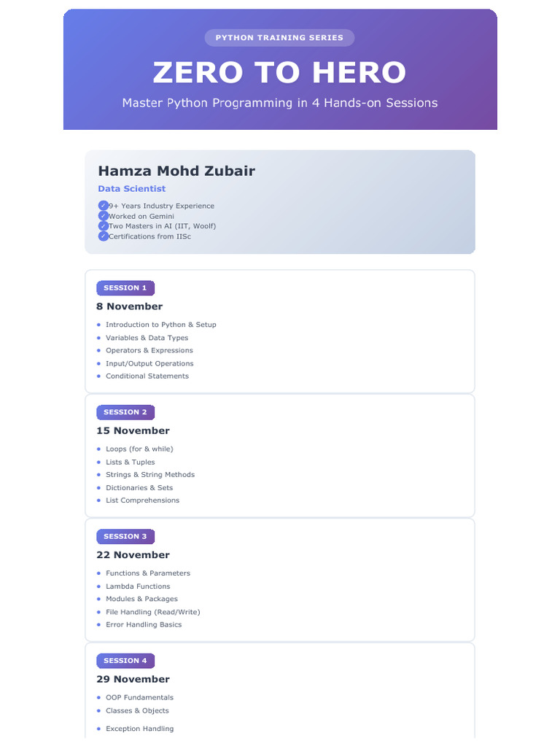Select the "SESSION 2" badge

coord(125,412)
